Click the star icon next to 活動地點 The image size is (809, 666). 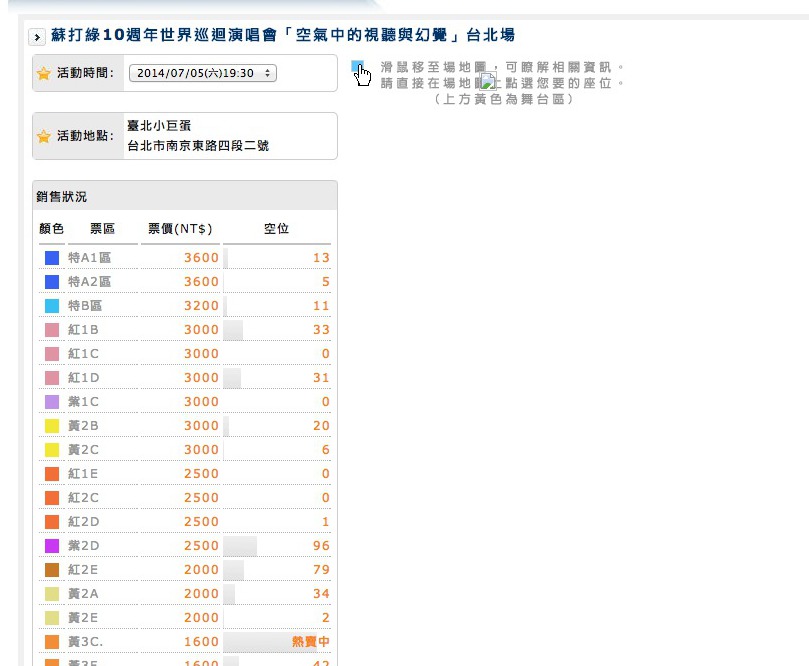(44, 136)
